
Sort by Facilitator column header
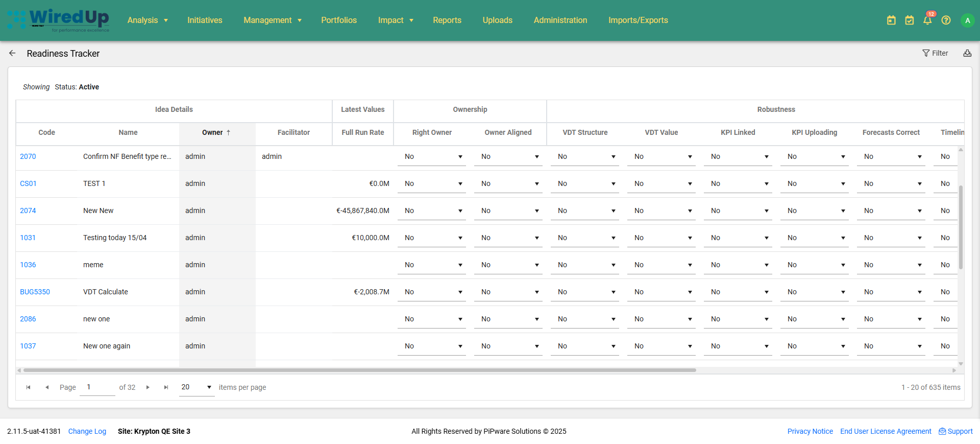(x=293, y=132)
